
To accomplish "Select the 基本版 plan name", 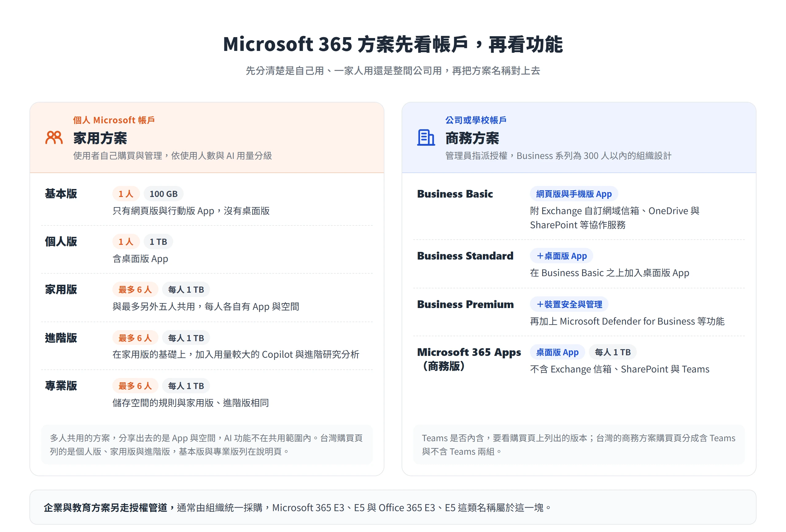I will click(x=61, y=194).
